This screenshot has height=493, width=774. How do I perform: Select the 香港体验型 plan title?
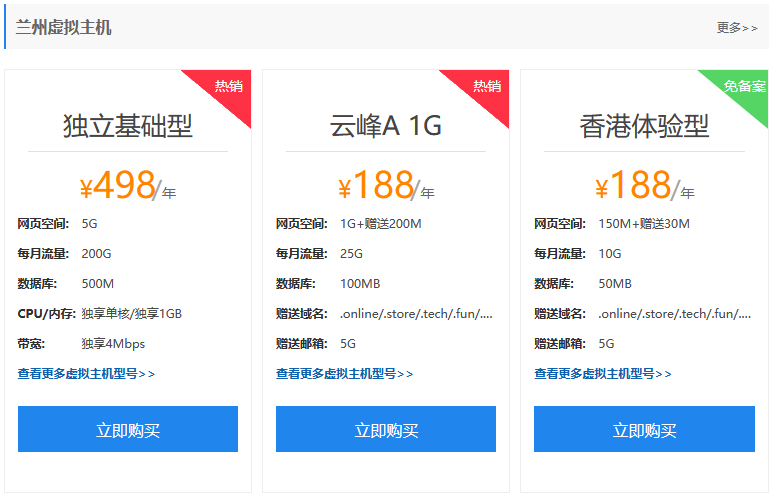coord(644,125)
